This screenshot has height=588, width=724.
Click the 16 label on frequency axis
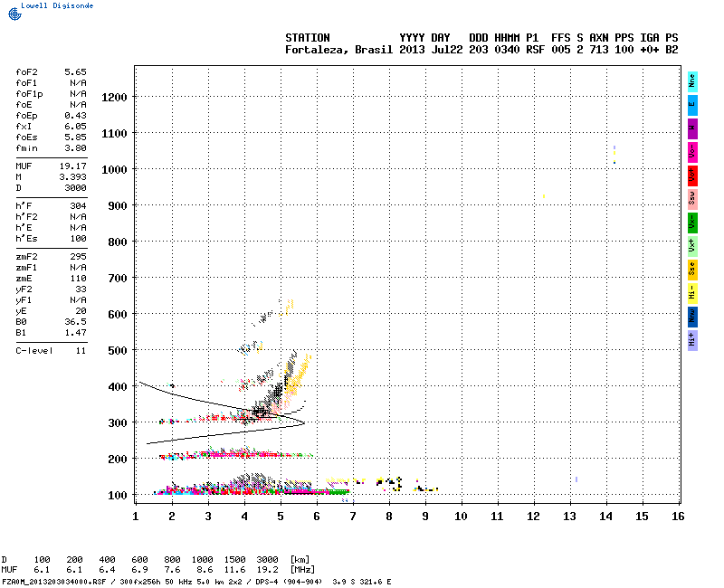point(678,517)
